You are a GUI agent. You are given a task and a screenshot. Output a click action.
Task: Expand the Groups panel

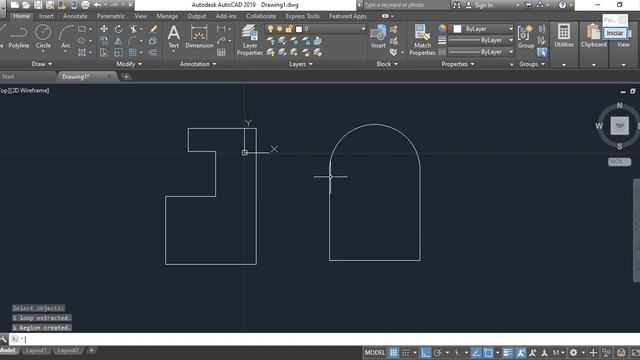532,64
